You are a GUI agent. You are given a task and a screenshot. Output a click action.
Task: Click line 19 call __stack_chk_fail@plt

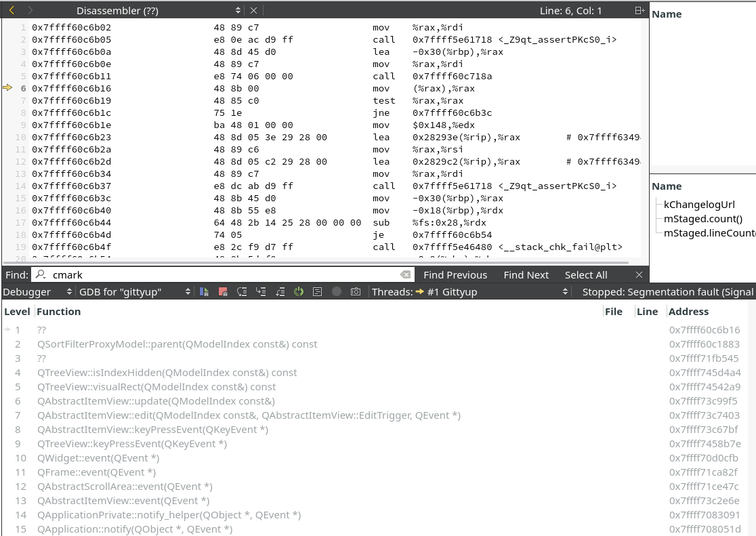(x=497, y=247)
